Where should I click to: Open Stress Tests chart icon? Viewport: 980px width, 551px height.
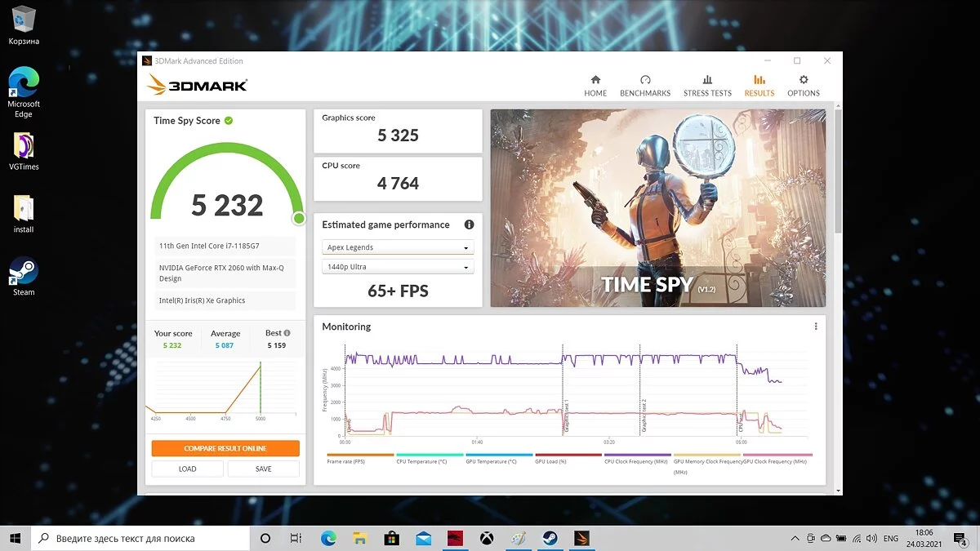coord(707,80)
